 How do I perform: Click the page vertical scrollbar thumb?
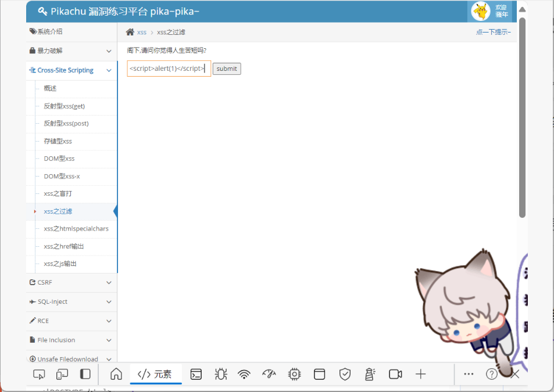(522, 117)
